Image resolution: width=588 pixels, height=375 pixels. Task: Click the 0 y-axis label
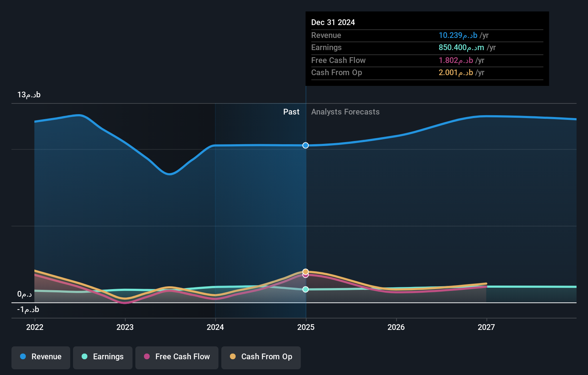click(x=24, y=294)
